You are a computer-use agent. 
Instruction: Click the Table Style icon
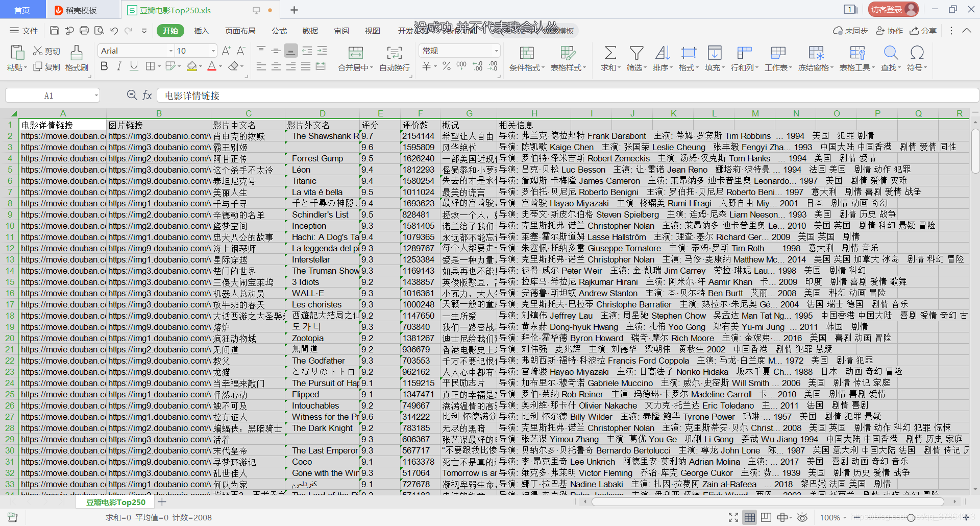[x=568, y=53]
